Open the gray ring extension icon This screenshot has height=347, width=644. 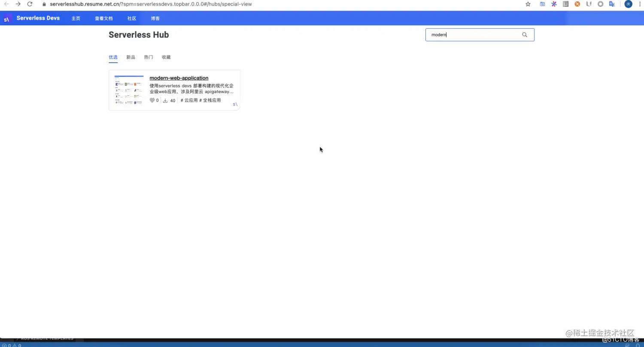tap(601, 4)
